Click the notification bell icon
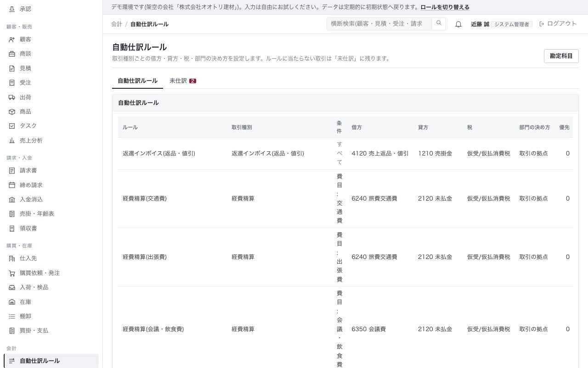Image resolution: width=588 pixels, height=368 pixels. [458, 24]
